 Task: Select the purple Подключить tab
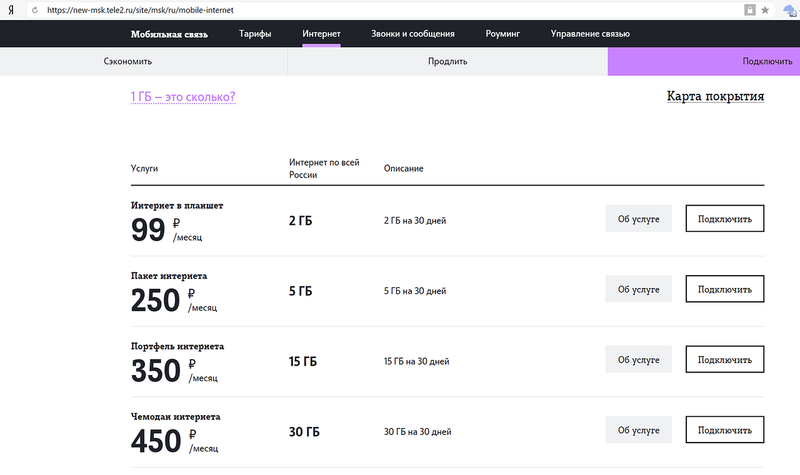click(x=704, y=61)
